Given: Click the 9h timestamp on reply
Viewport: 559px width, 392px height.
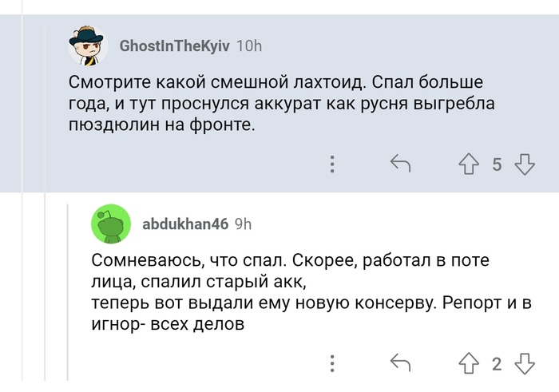Looking at the screenshot, I should [243, 224].
